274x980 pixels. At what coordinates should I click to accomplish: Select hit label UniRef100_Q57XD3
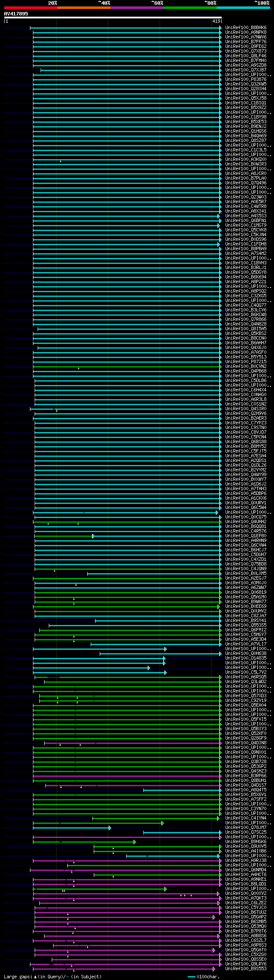(x=246, y=696)
